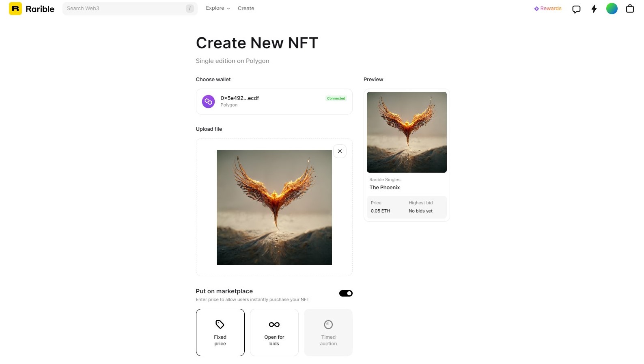
Task: Click The Phoenix title in preview
Action: [385, 187]
